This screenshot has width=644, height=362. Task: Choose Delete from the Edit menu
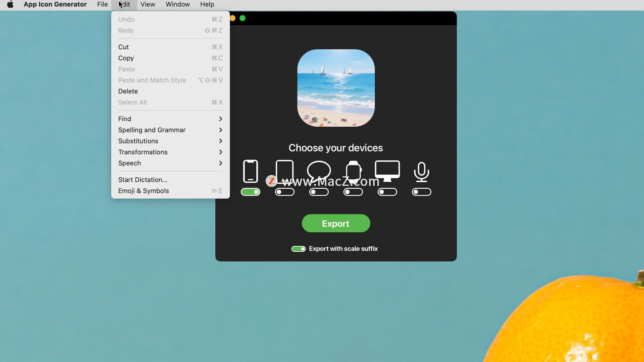click(170, 91)
